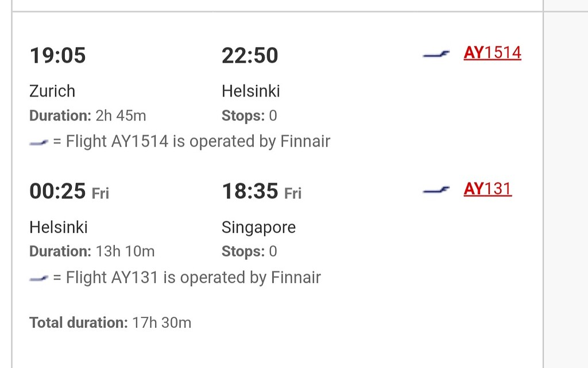Select the Singapore city label
Viewport: 588px width, 368px height.
[258, 227]
